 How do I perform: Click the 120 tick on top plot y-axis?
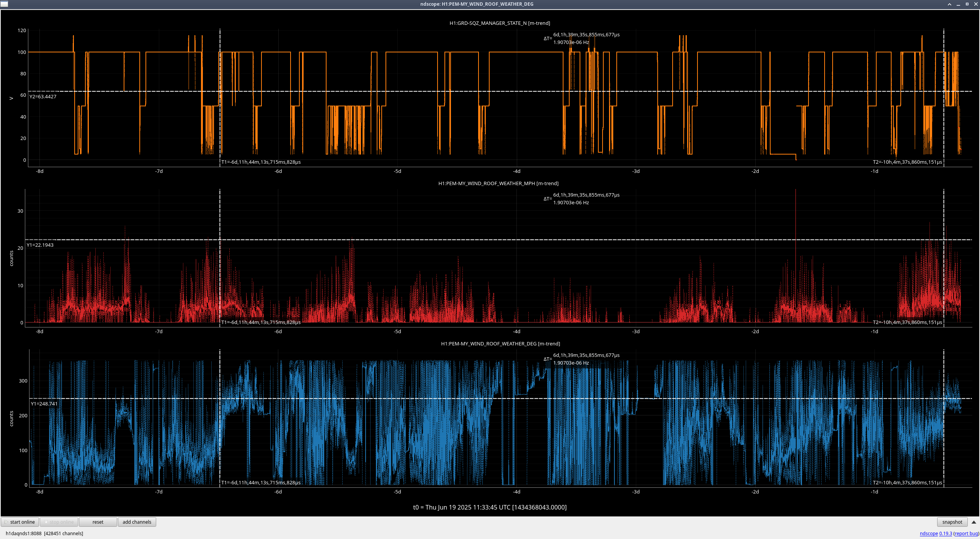coord(22,30)
